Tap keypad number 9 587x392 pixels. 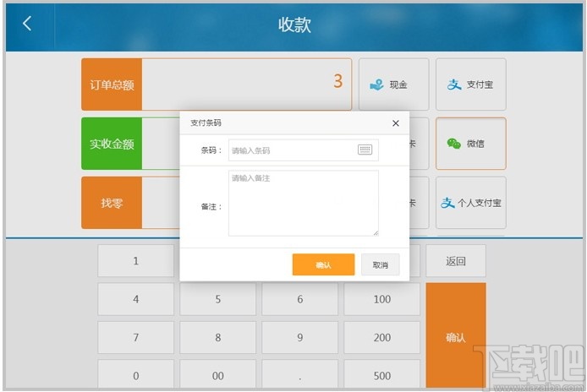300,337
